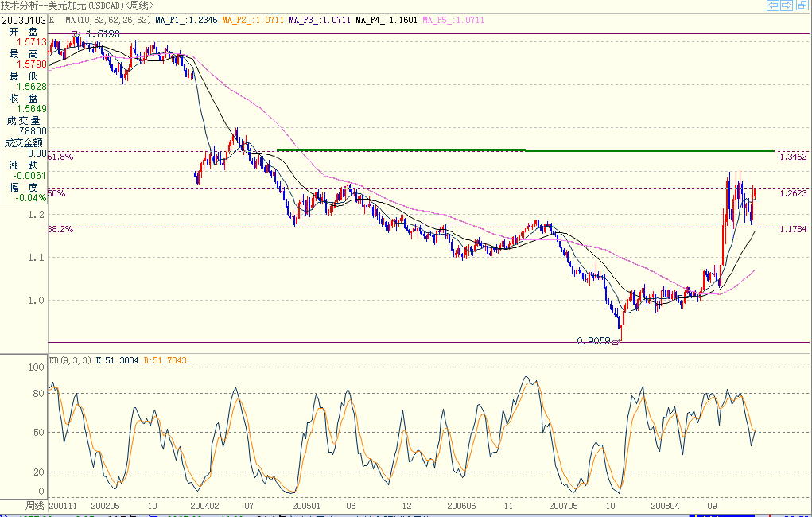Click the KD scale value 80
This screenshot has width=812, height=517.
38,393
